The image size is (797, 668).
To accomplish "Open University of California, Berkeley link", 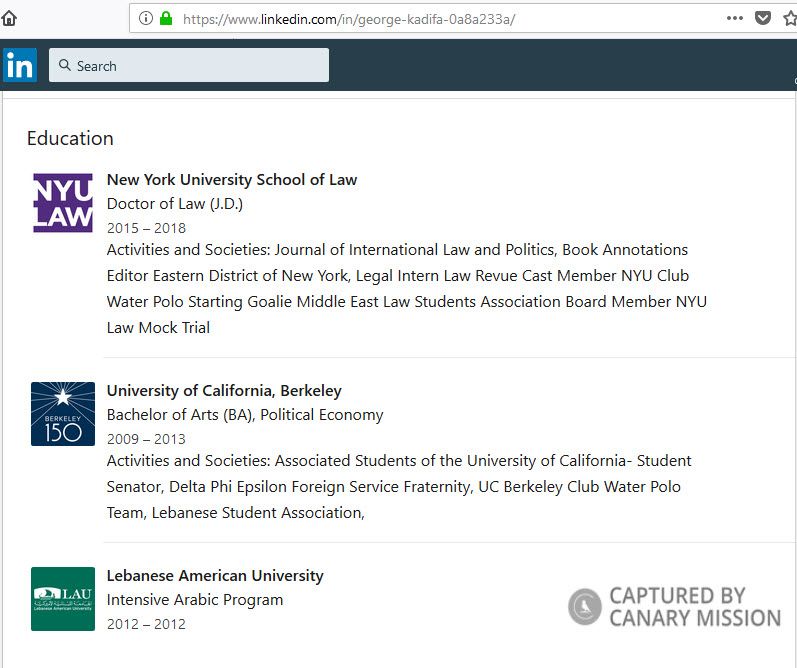I will click(x=224, y=391).
